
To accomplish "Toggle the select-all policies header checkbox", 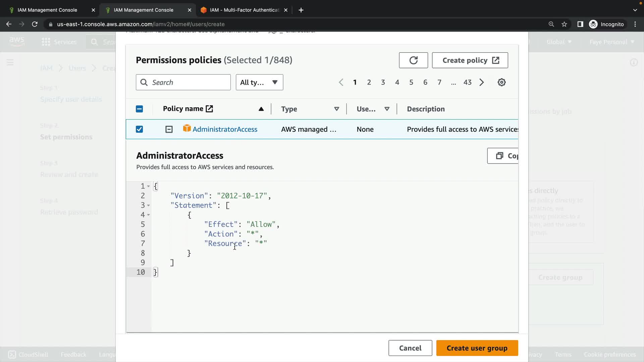I will point(139,109).
